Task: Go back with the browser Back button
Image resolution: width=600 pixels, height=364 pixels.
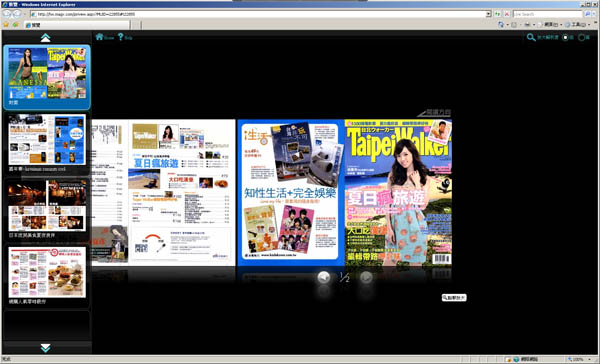Action: [7, 14]
